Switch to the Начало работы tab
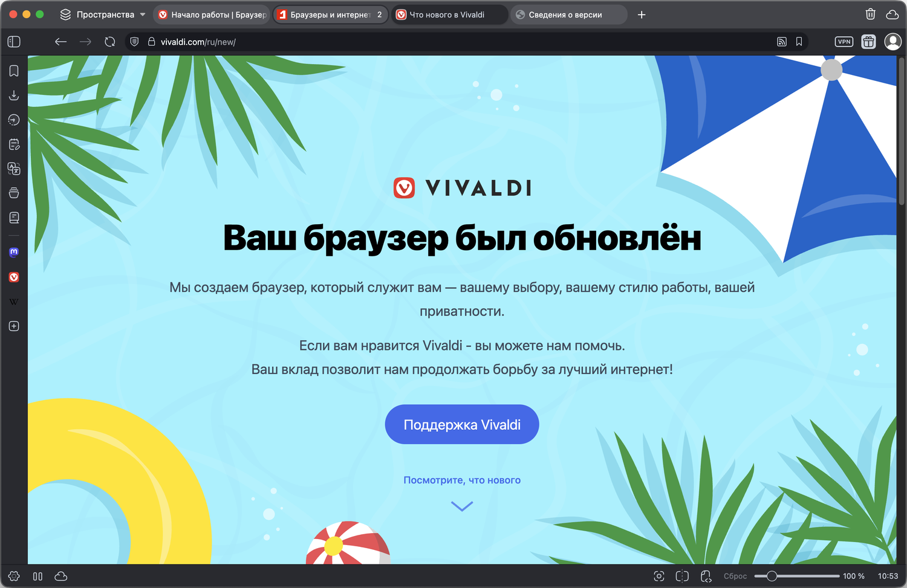The height and width of the screenshot is (588, 907). [x=212, y=15]
